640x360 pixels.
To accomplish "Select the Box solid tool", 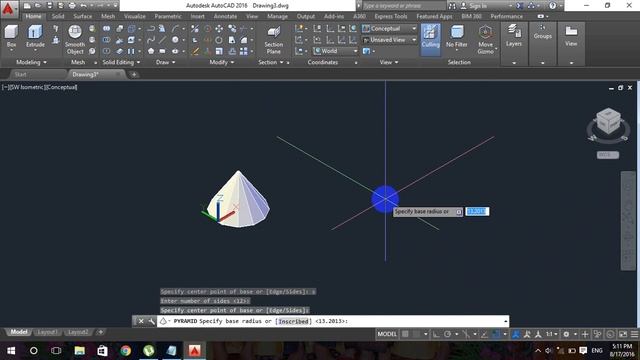I will (11, 36).
